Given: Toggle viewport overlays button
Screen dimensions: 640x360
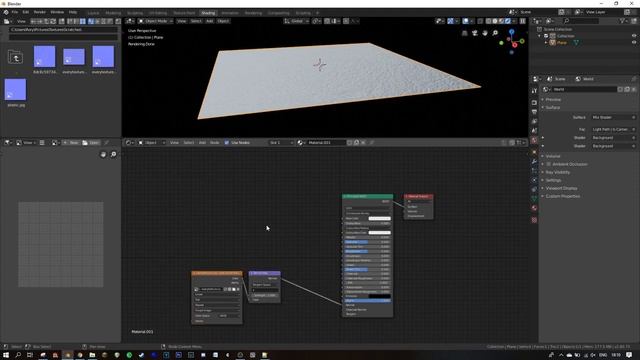Looking at the screenshot, I should (x=465, y=21).
